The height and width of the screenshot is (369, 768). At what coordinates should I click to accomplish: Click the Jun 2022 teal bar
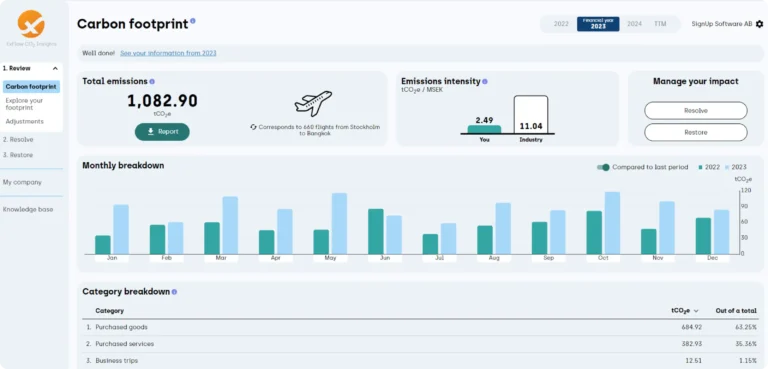pos(376,231)
